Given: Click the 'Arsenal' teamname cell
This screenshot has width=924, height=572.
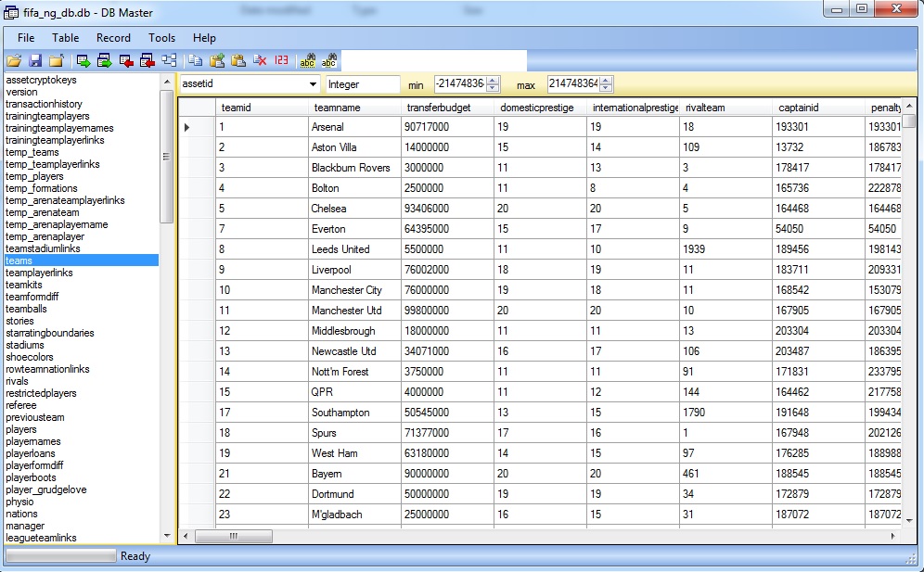Looking at the screenshot, I should tap(354, 127).
